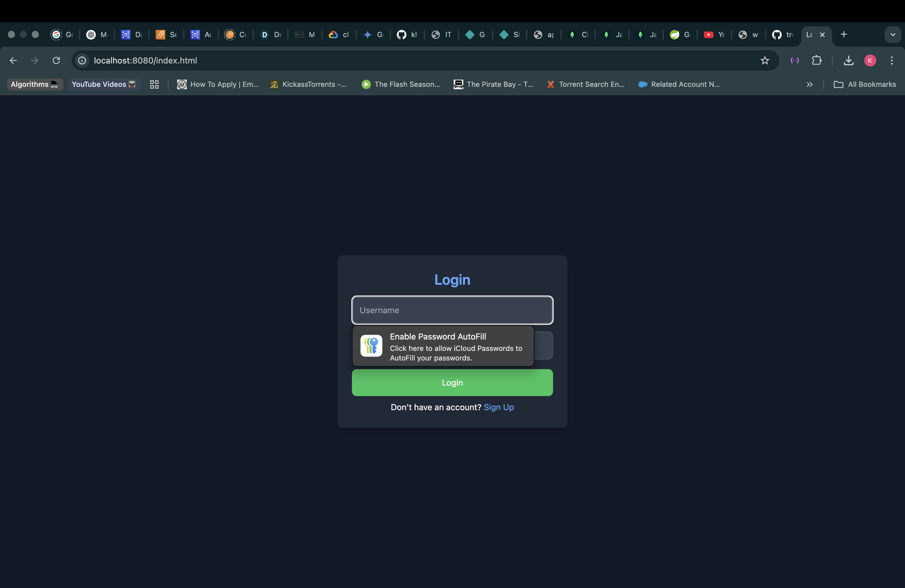
Task: Switch to the YouTube tab
Action: click(714, 35)
